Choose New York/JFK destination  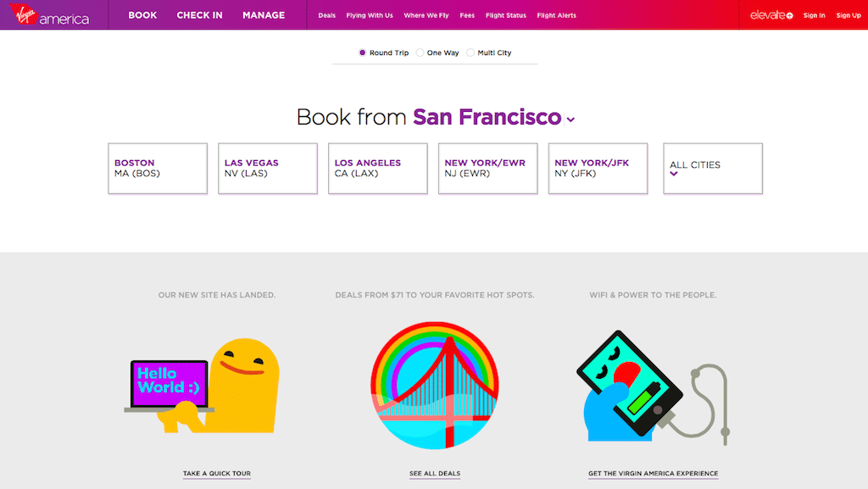[598, 168]
